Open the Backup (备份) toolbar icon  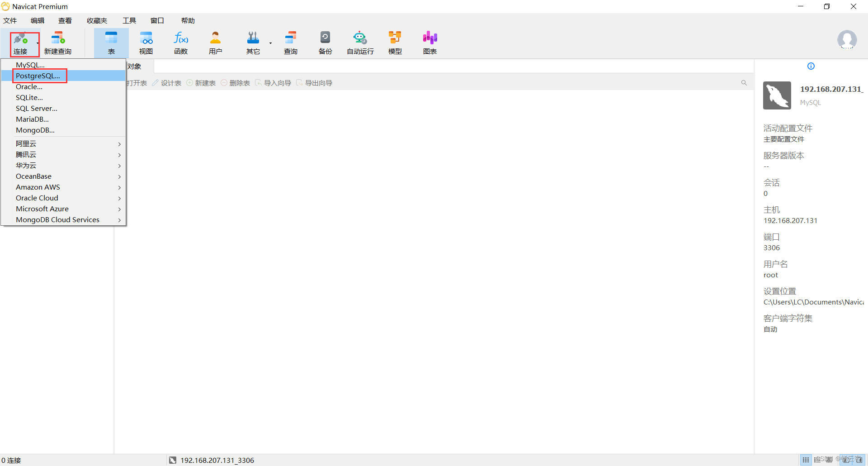point(325,43)
